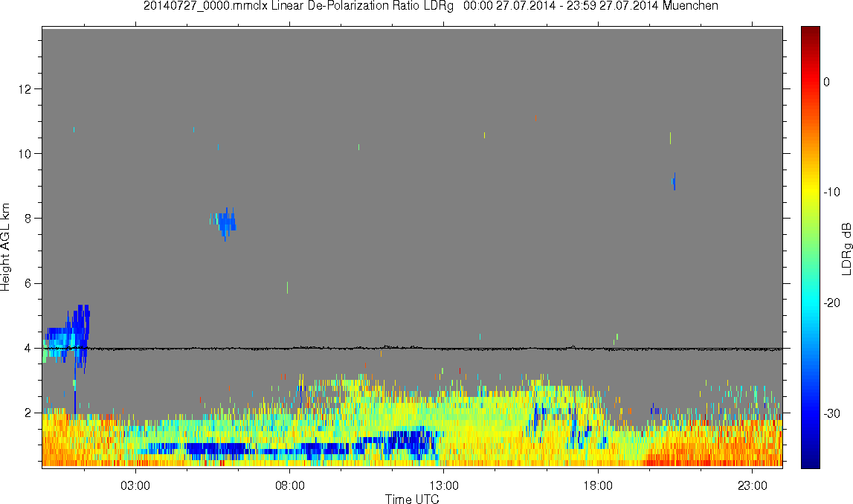853x504 pixels.
Task: Click the colorbar value label 0
Action: point(827,82)
